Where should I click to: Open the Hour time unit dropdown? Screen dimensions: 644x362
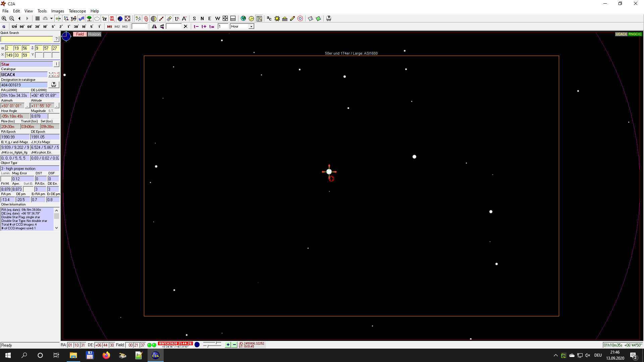(x=251, y=26)
